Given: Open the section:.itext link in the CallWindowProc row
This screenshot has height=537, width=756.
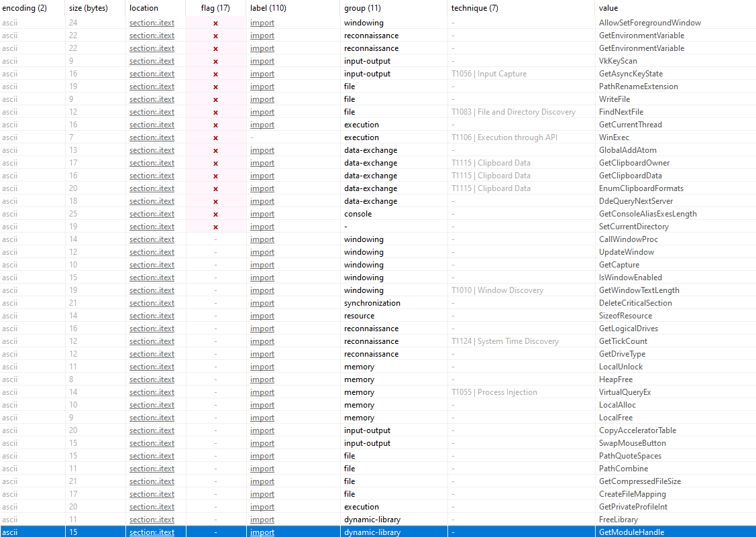Looking at the screenshot, I should click(x=152, y=239).
